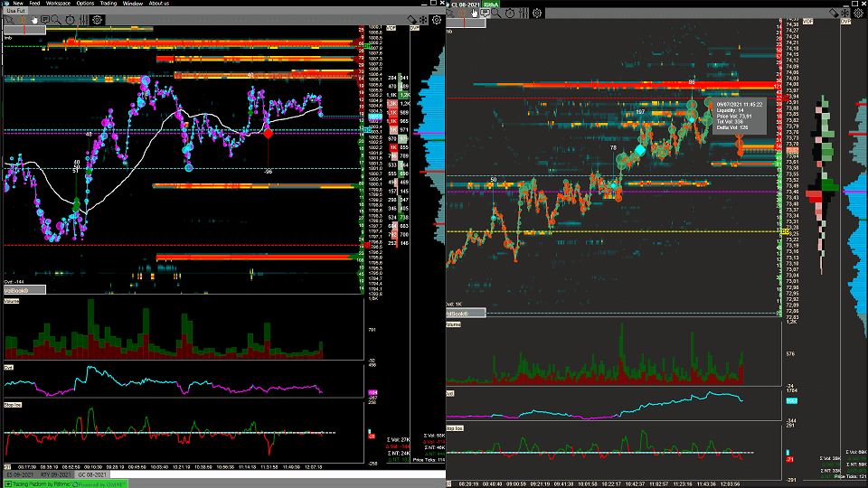Click the Stop Ice panel label in left chart
This screenshot has width=868, height=488.
click(13, 405)
